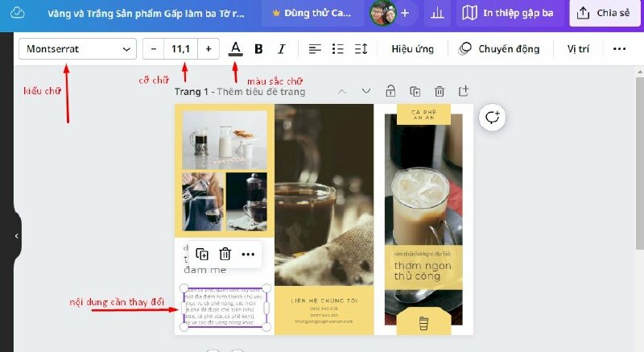Viewport: 644px width, 352px height.
Task: Open the Hiệu ứng effects panel
Action: (x=412, y=49)
